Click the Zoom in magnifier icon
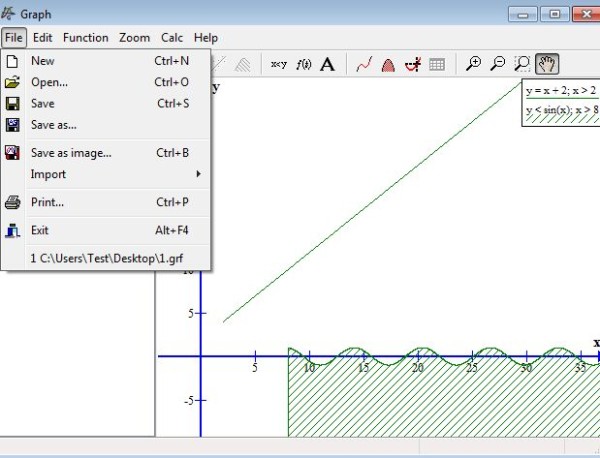The image size is (600, 458). [x=474, y=64]
